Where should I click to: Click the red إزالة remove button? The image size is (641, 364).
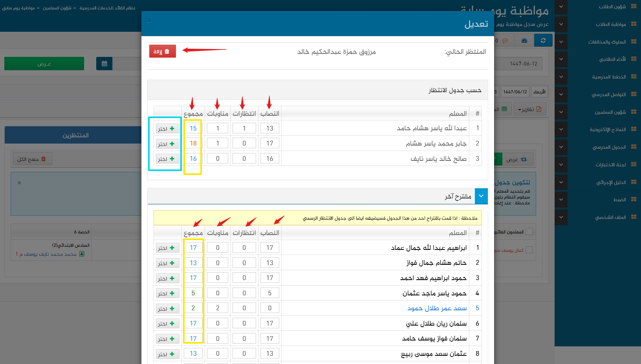click(x=162, y=51)
